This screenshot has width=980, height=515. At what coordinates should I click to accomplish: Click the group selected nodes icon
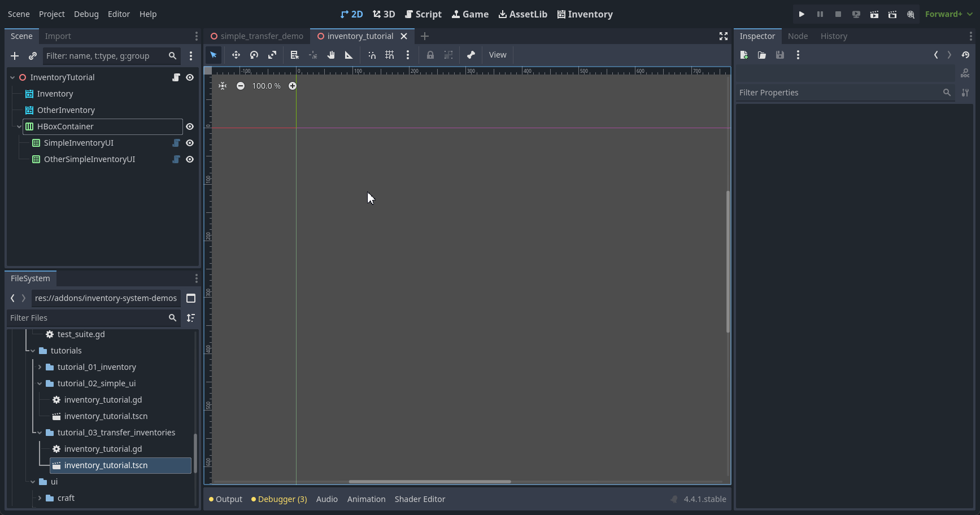pyautogui.click(x=448, y=55)
